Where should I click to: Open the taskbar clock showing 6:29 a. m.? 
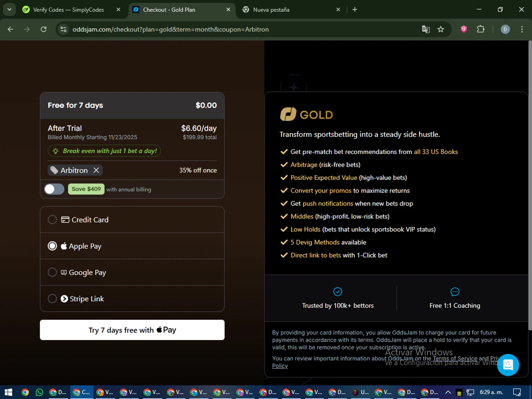click(491, 392)
